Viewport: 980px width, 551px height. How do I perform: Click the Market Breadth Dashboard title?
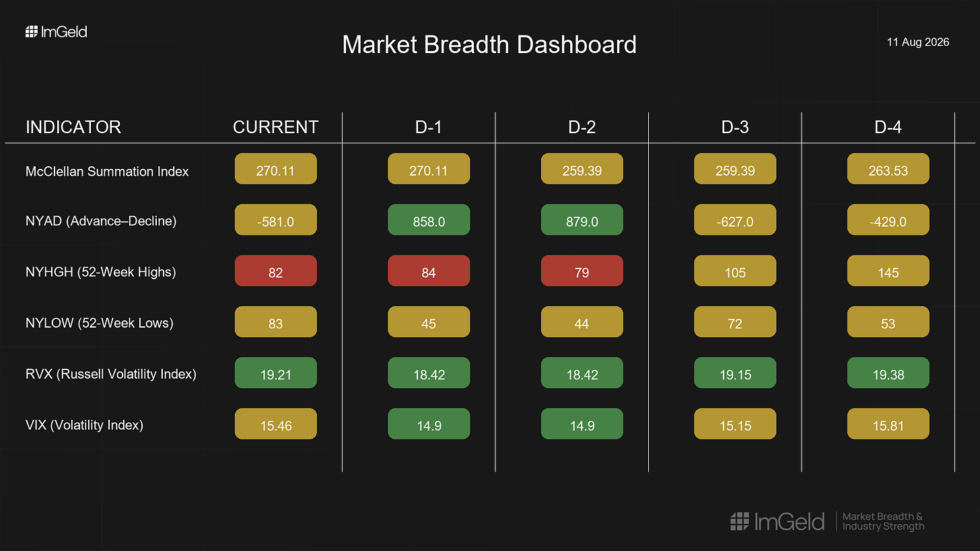point(489,44)
